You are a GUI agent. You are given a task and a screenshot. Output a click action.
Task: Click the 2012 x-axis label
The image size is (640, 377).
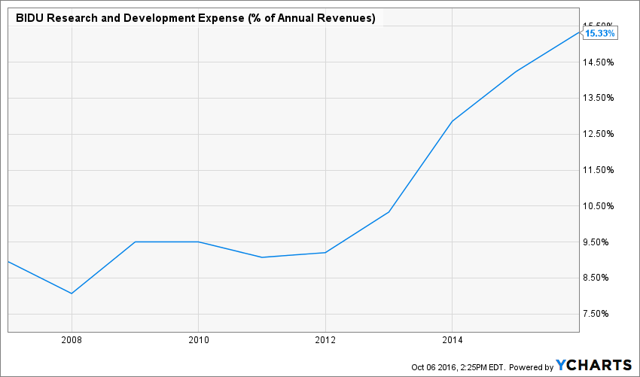click(x=325, y=340)
